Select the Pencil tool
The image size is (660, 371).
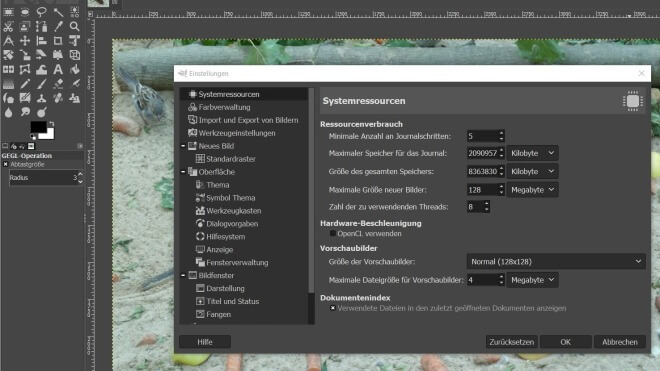pyautogui.click(x=25, y=84)
